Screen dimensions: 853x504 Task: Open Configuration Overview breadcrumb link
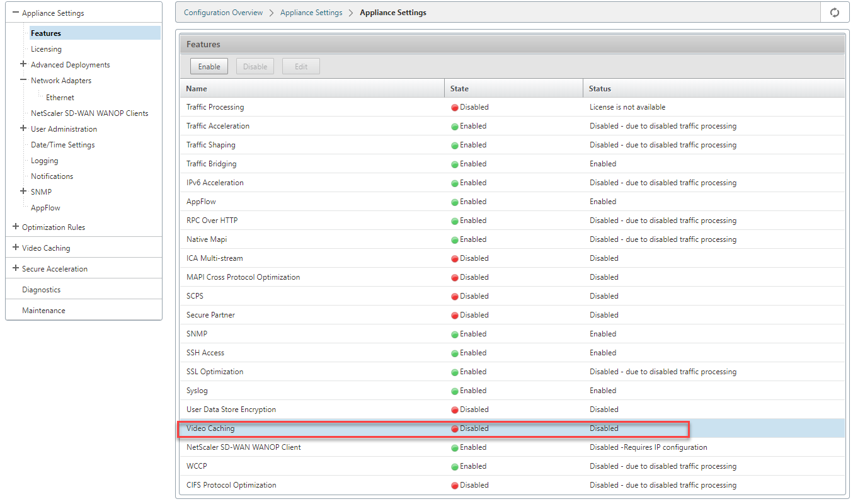click(x=223, y=13)
